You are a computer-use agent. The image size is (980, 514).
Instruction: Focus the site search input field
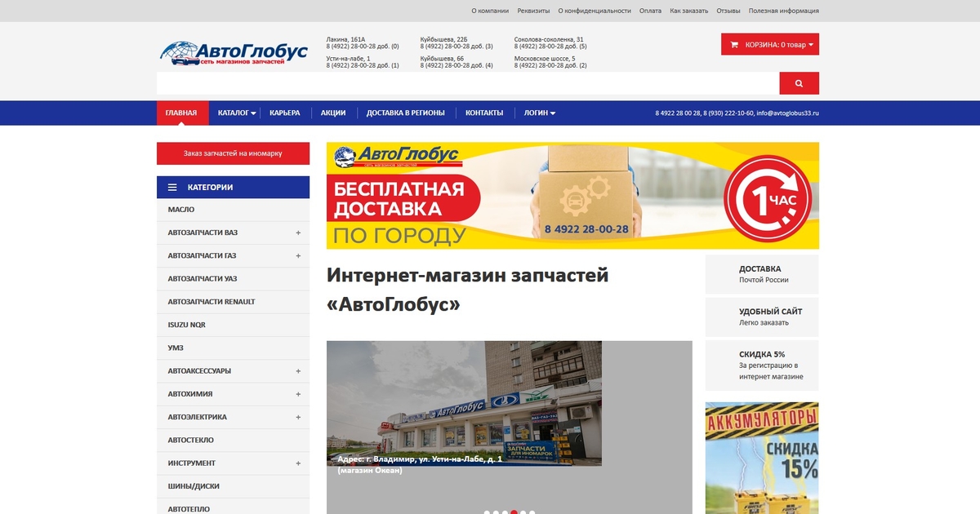(x=468, y=83)
